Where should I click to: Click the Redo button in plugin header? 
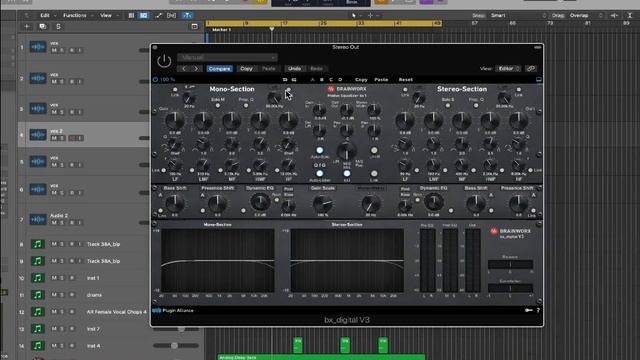pyautogui.click(x=316, y=69)
